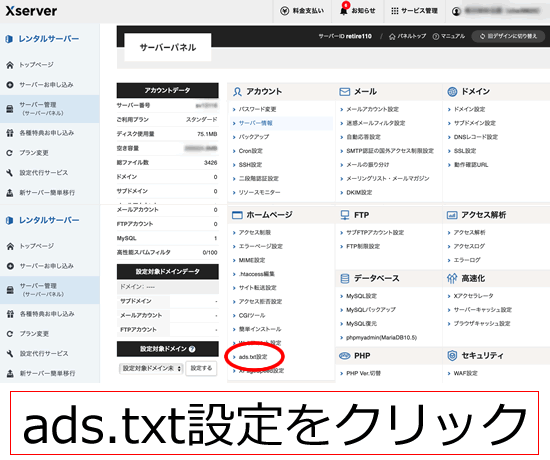550x460 pixels.
Task: Click the アクセス解析 chart icon
Action: pyautogui.click(x=452, y=215)
